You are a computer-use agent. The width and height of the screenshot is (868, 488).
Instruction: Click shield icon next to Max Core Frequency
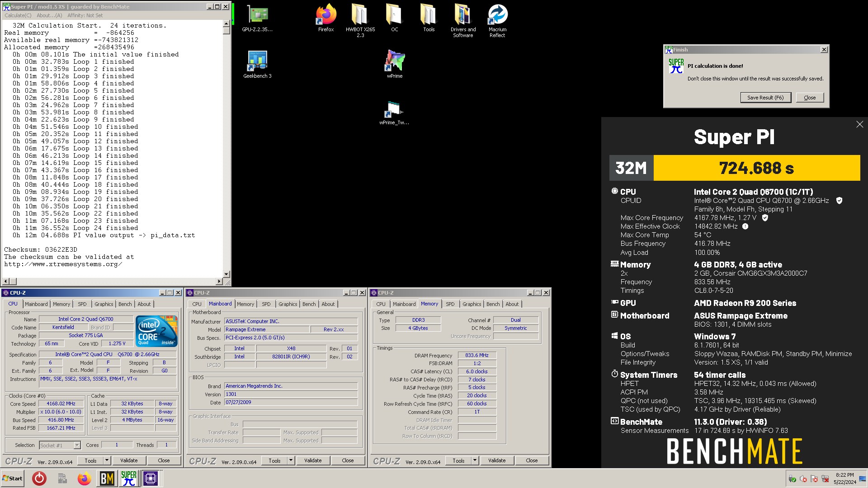(765, 218)
